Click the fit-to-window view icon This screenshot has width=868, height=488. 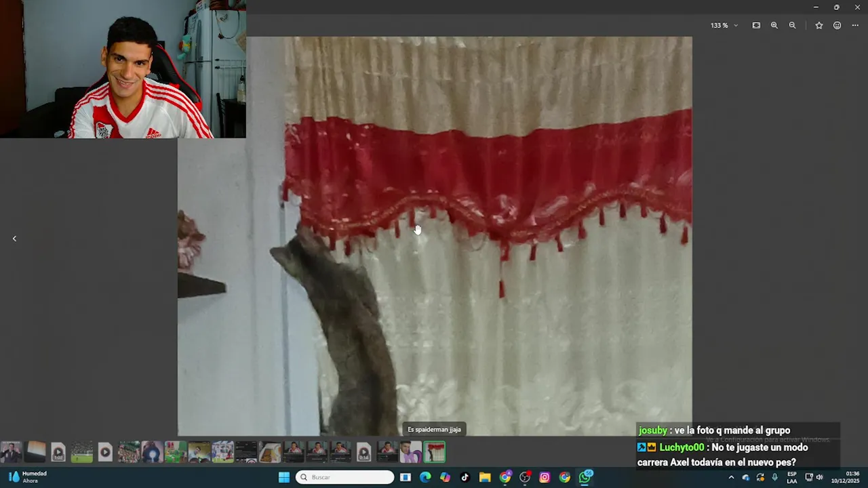click(756, 25)
